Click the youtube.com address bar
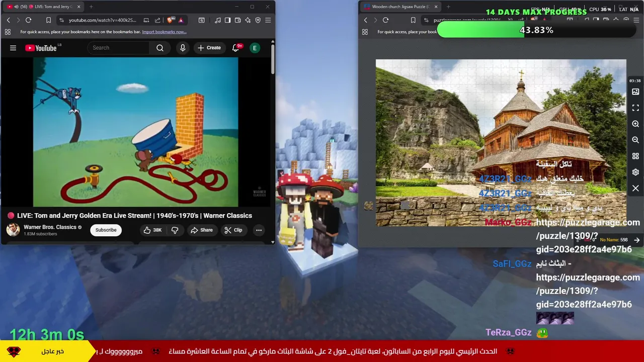 click(103, 20)
